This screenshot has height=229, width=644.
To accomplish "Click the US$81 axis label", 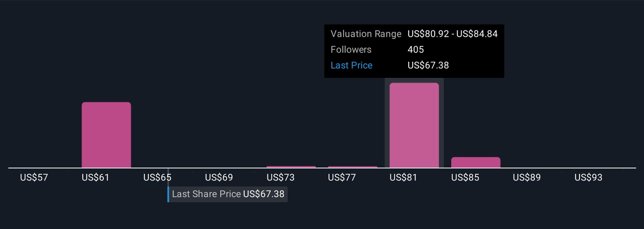I will click(x=403, y=177).
